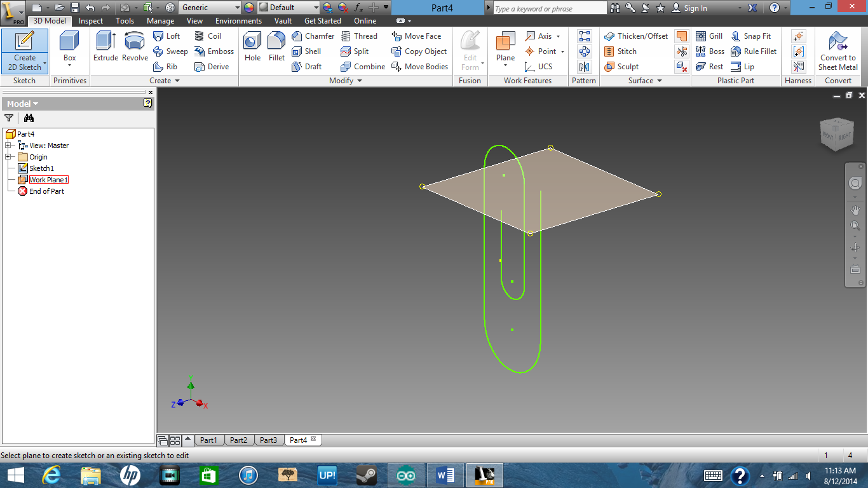The width and height of the screenshot is (868, 488).
Task: Activate the Loft tool
Action: click(x=167, y=36)
